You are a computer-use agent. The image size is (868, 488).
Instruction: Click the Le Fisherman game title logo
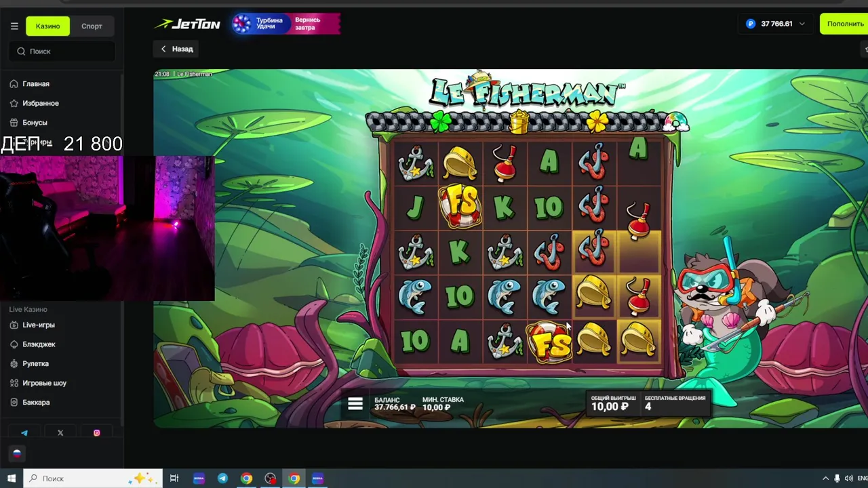[527, 91]
